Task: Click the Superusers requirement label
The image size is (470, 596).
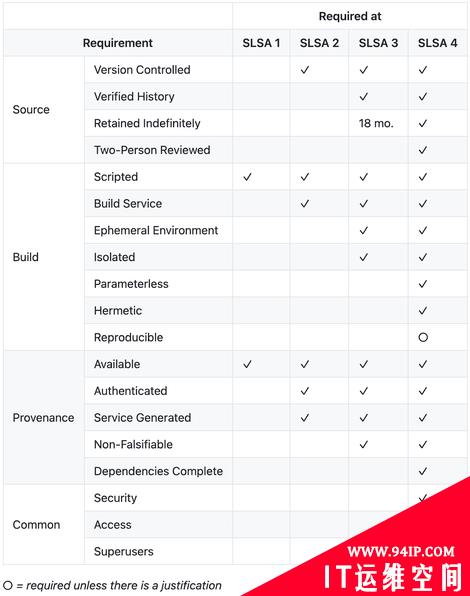Action: coord(124,552)
